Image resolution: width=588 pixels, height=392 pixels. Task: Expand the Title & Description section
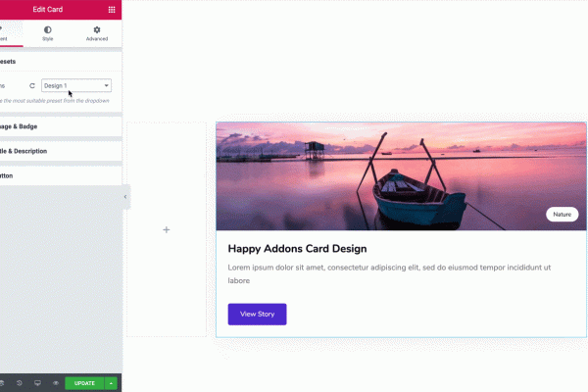pos(60,151)
